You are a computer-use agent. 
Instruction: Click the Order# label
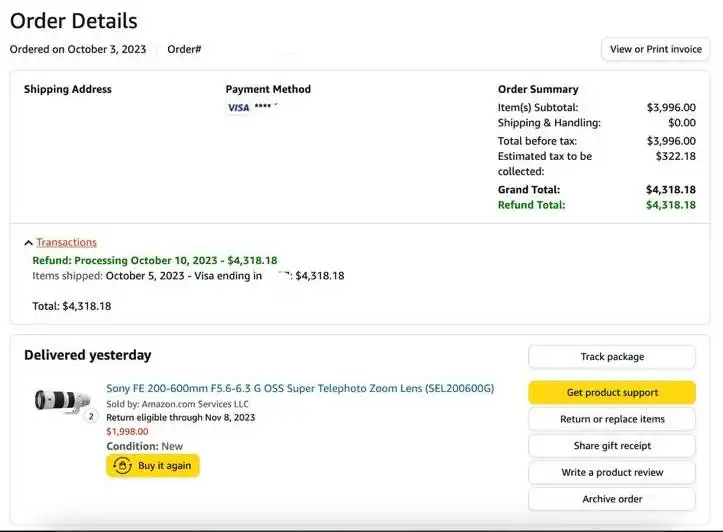point(184,49)
